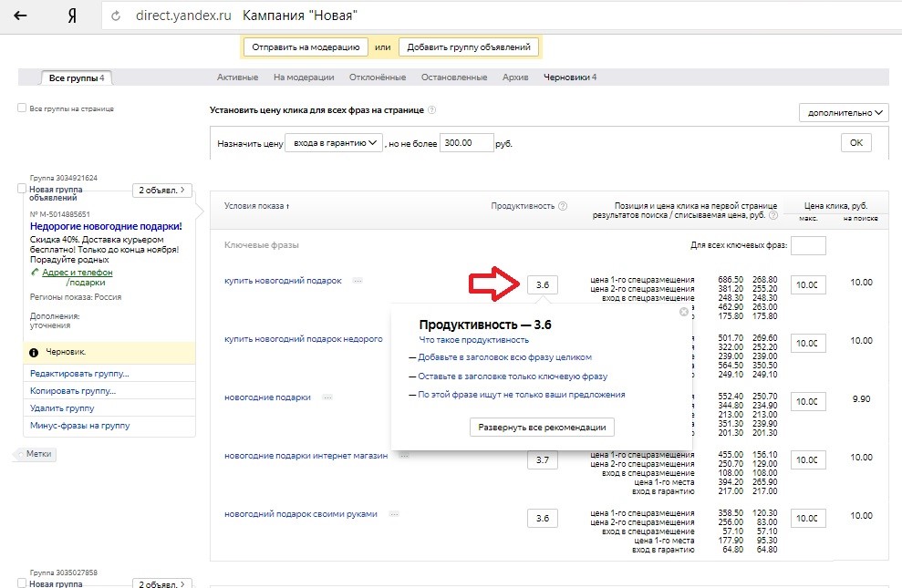
Task: Select checkbox of group 3035027858
Action: pos(22,583)
